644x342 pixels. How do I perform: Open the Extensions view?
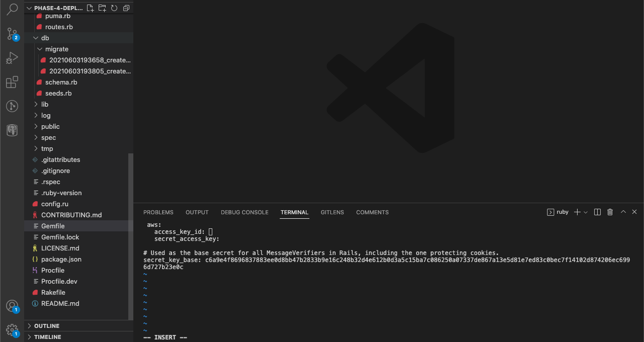[12, 82]
